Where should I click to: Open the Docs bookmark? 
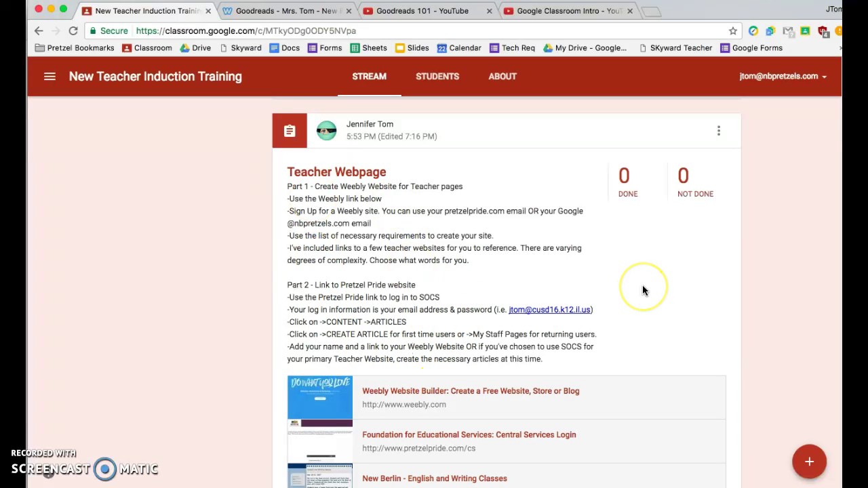tap(284, 48)
